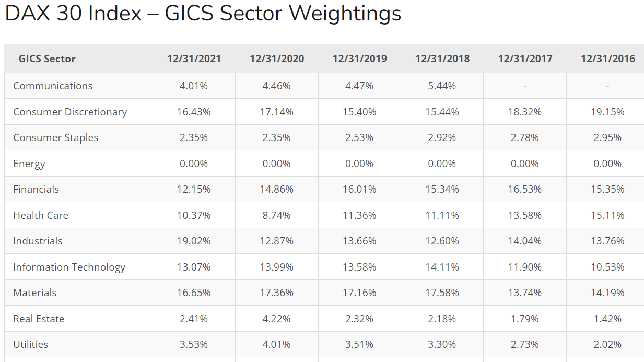Click the Health Care sector label

pyautogui.click(x=41, y=215)
